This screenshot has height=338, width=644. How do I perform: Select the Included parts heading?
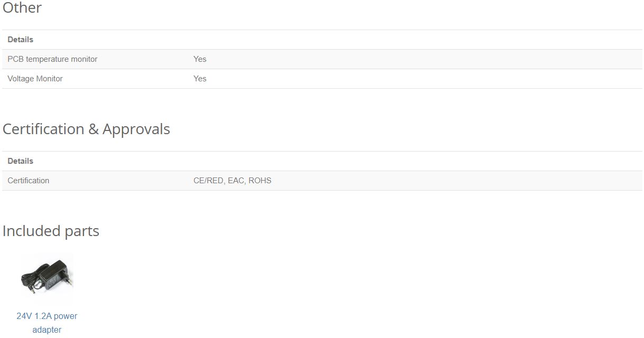(51, 231)
